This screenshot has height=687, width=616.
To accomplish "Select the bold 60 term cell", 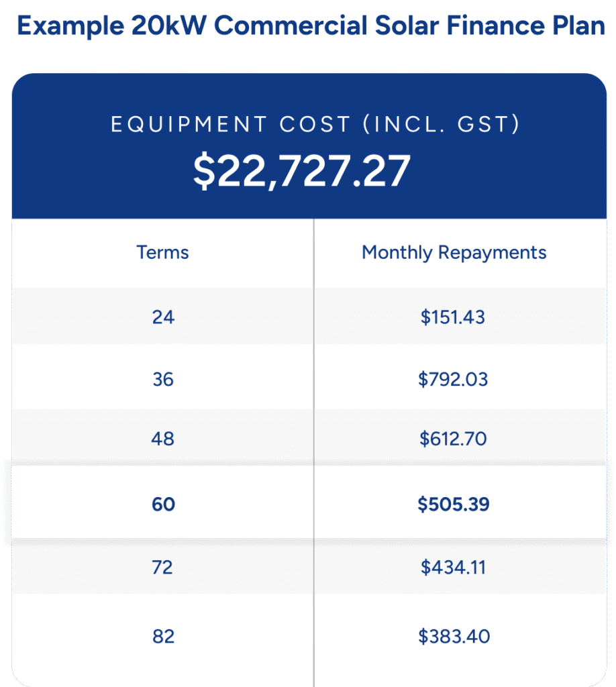I will coord(163,504).
